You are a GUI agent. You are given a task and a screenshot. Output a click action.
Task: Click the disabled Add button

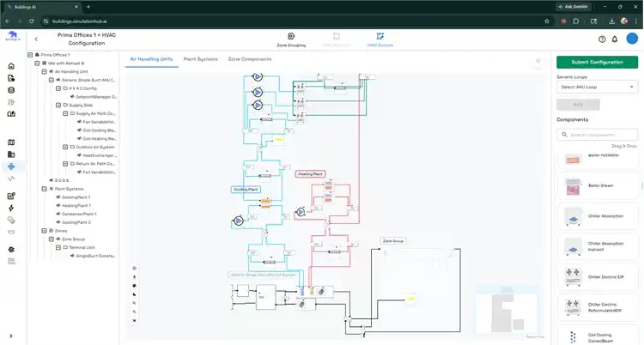coord(578,105)
